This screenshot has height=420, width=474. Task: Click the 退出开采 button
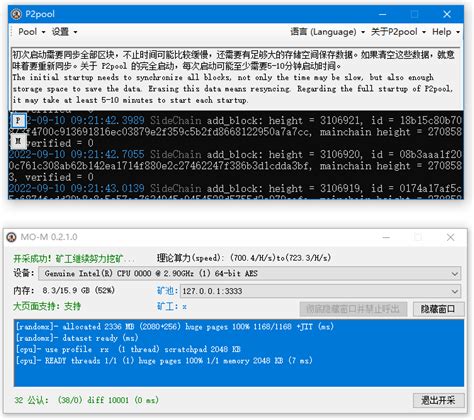(438, 400)
